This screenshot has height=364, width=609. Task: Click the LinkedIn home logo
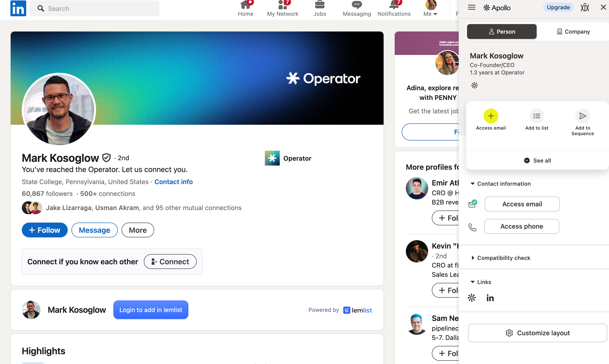(x=18, y=8)
